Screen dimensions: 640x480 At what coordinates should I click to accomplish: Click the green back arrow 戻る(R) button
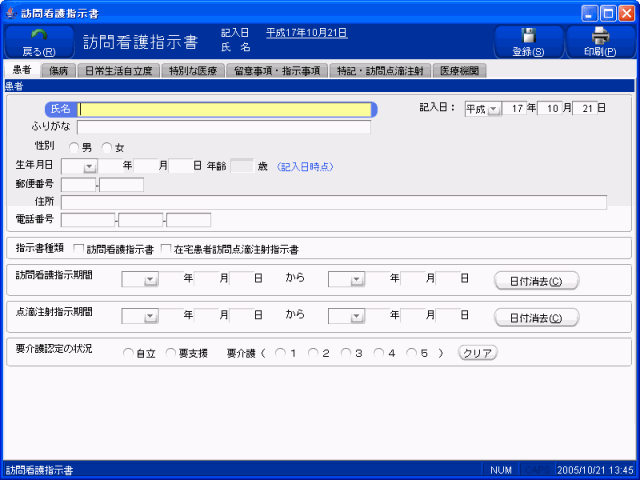coord(39,42)
